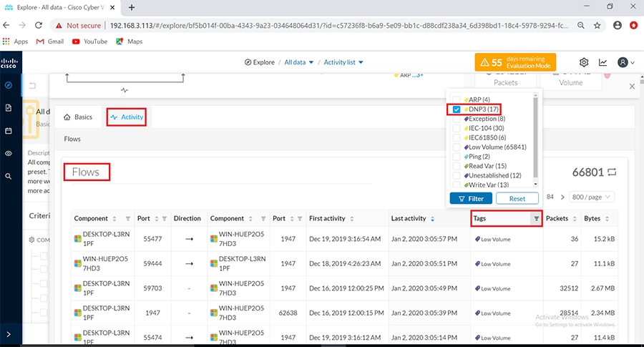The width and height of the screenshot is (644, 347).
Task: Open the Search magnifier sidebar icon
Action: (8, 176)
